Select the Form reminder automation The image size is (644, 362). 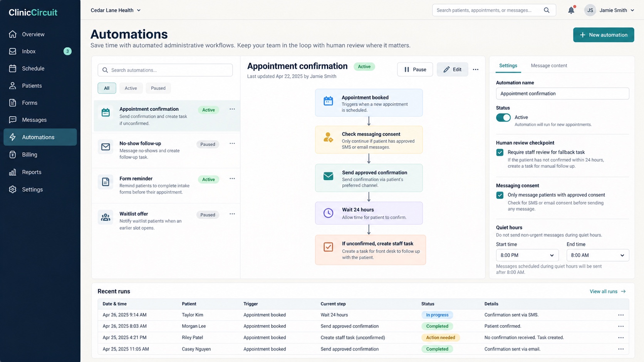tap(166, 185)
